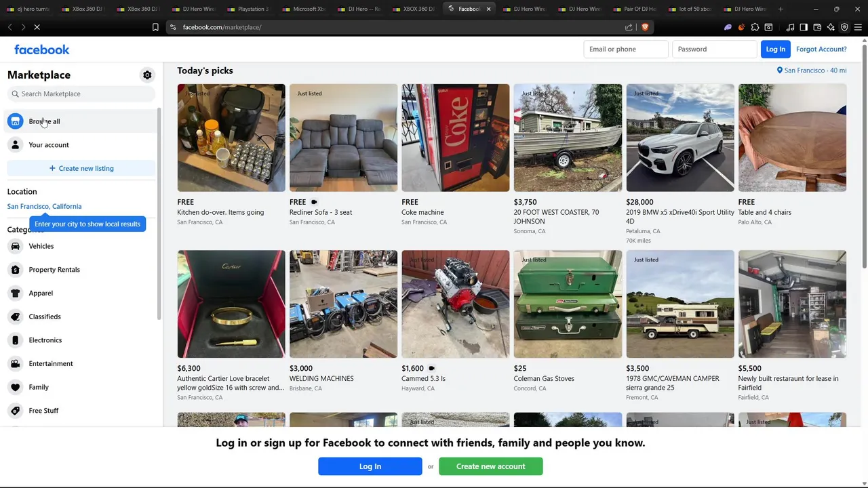Open the Brave Wallet icon

pyautogui.click(x=817, y=27)
